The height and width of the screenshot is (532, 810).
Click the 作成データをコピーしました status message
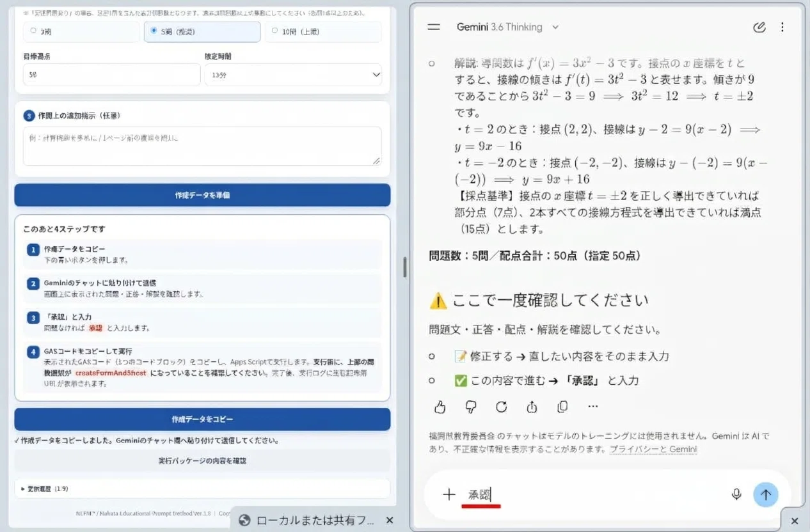(146, 441)
